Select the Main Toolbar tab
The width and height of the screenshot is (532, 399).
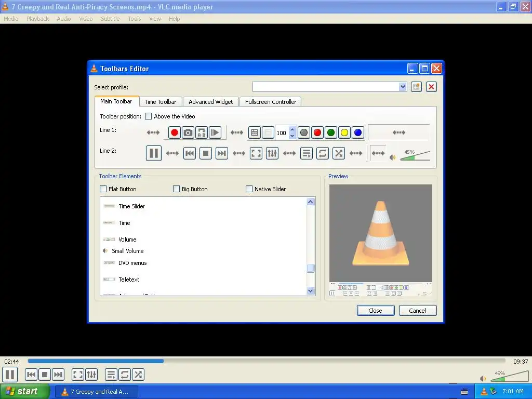pos(116,101)
